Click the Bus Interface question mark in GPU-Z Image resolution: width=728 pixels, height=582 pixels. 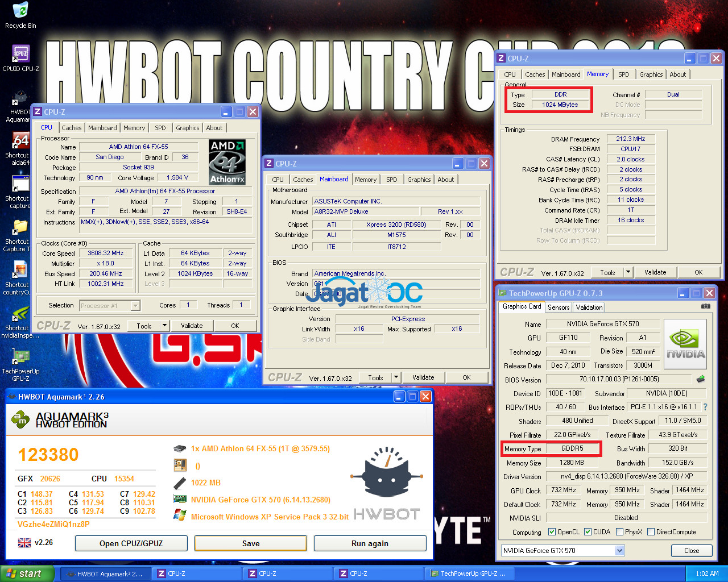click(705, 407)
